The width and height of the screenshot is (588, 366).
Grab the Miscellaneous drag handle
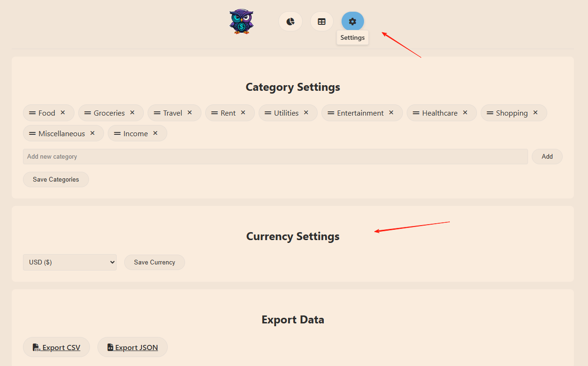pyautogui.click(x=32, y=134)
